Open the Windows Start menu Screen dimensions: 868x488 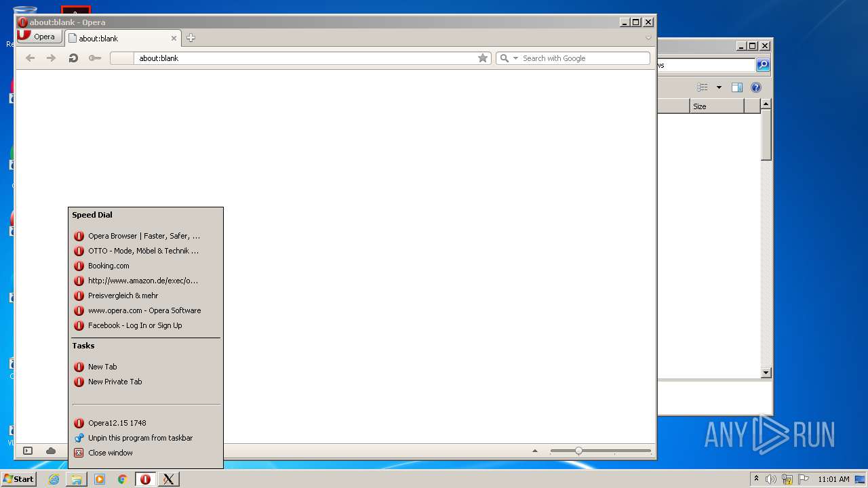(18, 479)
